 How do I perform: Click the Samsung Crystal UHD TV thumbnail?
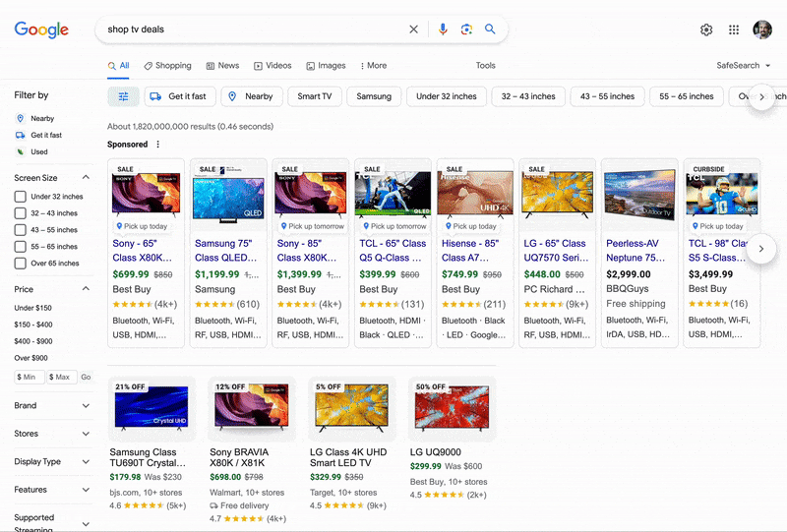click(x=151, y=406)
